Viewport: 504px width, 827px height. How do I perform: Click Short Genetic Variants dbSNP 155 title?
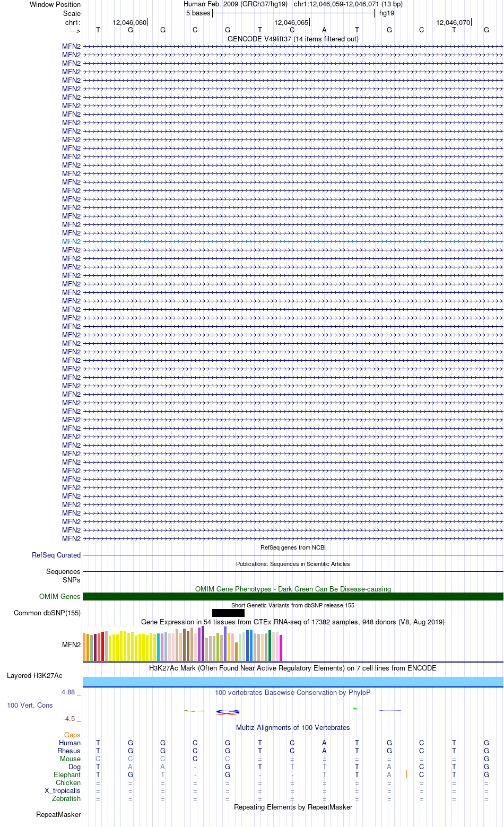coord(293,605)
